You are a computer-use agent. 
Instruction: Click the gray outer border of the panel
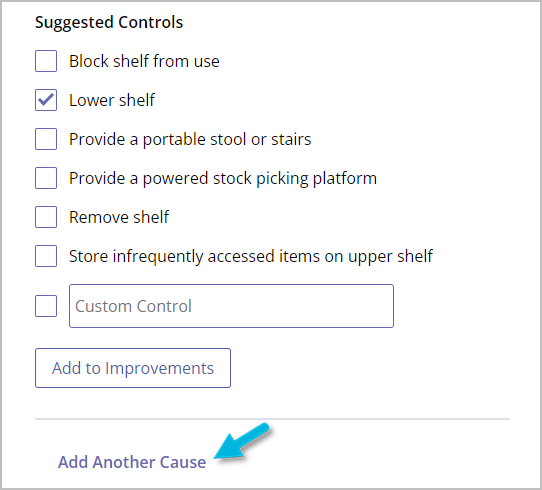pyautogui.click(x=1, y=245)
